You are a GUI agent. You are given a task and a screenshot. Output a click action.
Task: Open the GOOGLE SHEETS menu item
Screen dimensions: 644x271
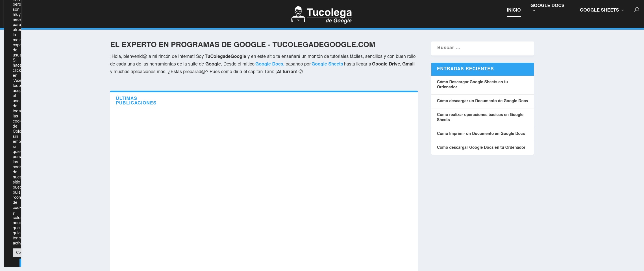coord(599,10)
